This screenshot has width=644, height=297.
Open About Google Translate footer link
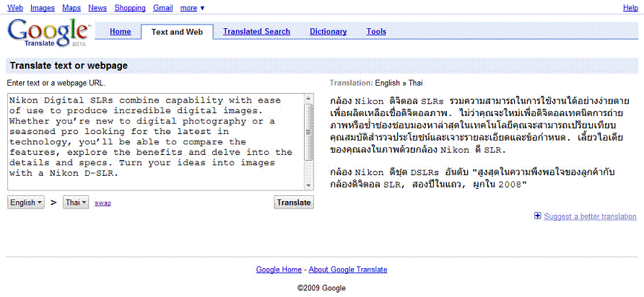click(x=348, y=270)
